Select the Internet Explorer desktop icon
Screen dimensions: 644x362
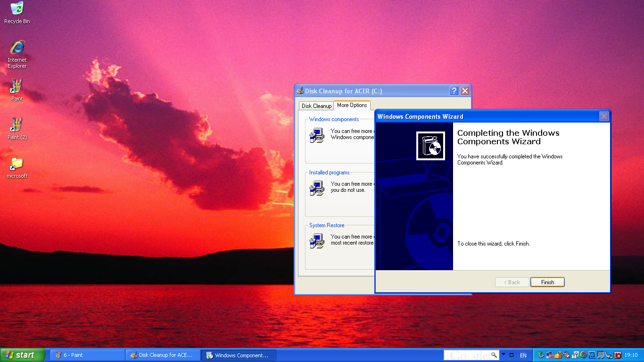pos(17,55)
